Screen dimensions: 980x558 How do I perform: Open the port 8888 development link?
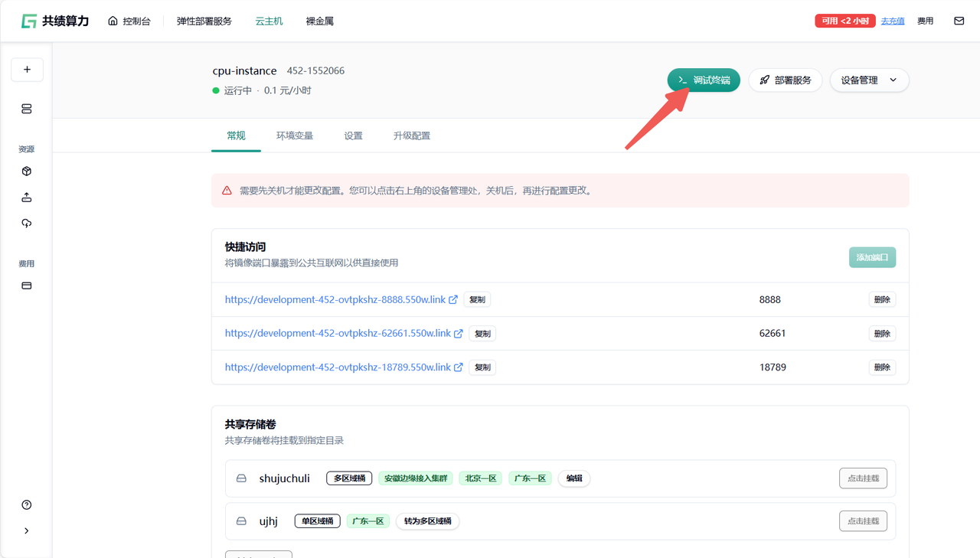pyautogui.click(x=335, y=300)
